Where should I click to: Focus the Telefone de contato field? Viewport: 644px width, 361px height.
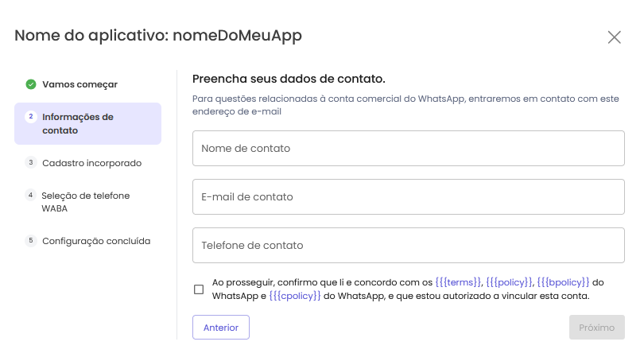[408, 245]
